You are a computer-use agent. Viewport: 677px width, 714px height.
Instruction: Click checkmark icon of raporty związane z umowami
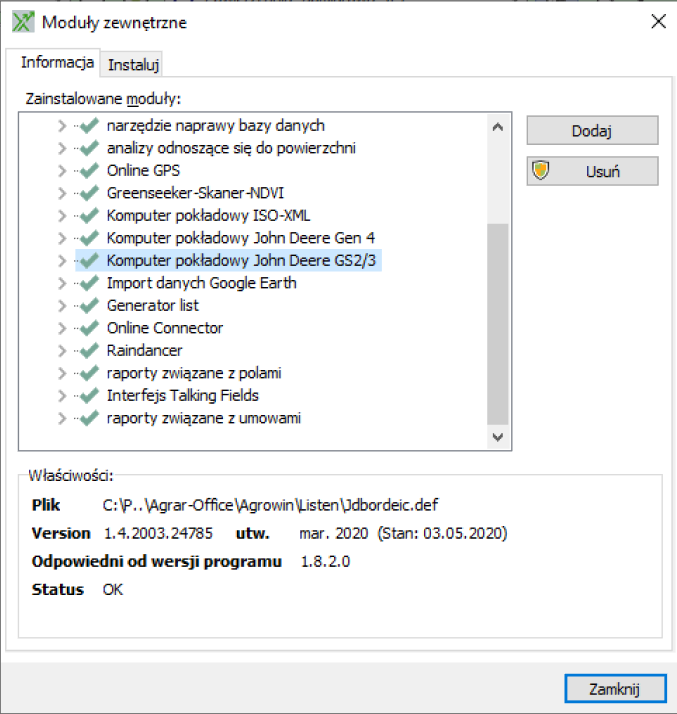(90, 418)
